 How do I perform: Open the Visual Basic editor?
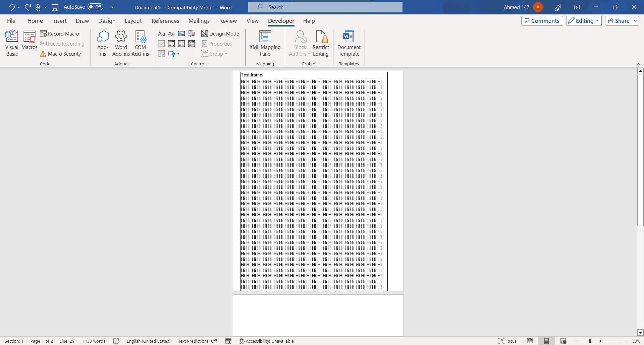(x=12, y=43)
